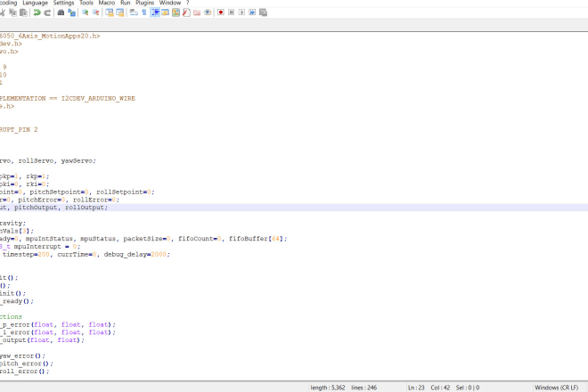This screenshot has width=588, height=392.
Task: Click code line containing pitchOutput, rollOutput
Action: [53, 207]
